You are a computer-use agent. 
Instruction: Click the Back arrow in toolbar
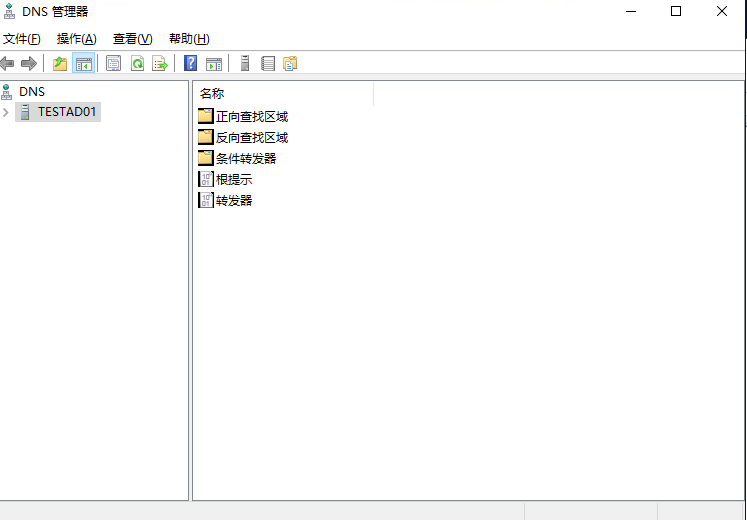(7, 63)
